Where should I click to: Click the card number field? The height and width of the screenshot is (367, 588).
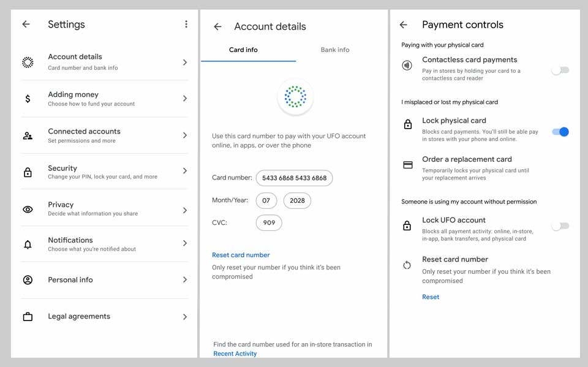pyautogui.click(x=294, y=178)
